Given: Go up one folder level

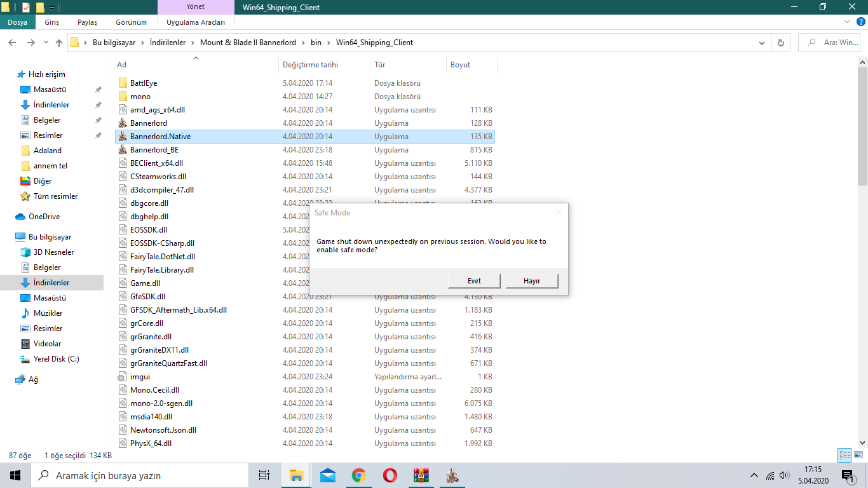Looking at the screenshot, I should (59, 43).
